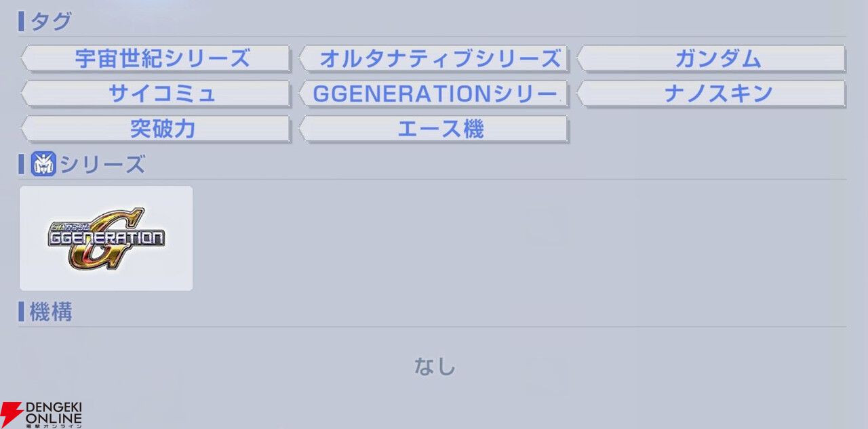Click the なし text under 機構
Viewport: 868px width, 429px height.
435,367
